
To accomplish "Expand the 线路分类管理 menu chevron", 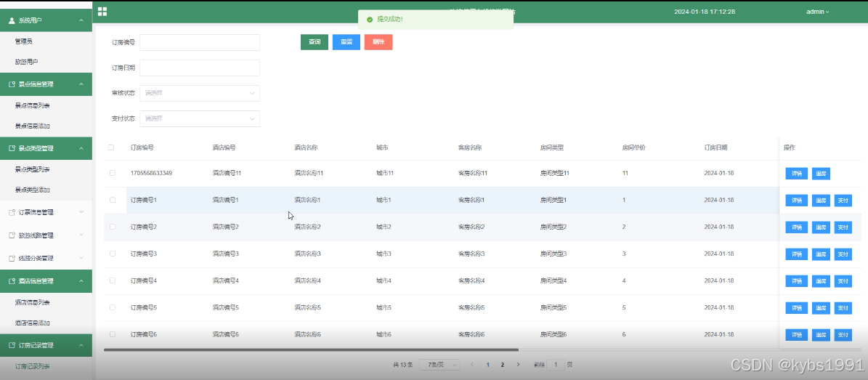I will pos(81,258).
